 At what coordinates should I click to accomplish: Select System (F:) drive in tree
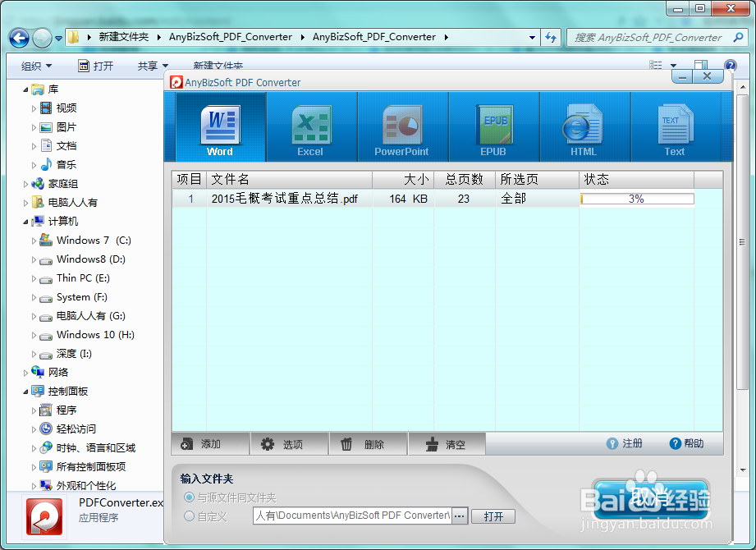tap(82, 297)
